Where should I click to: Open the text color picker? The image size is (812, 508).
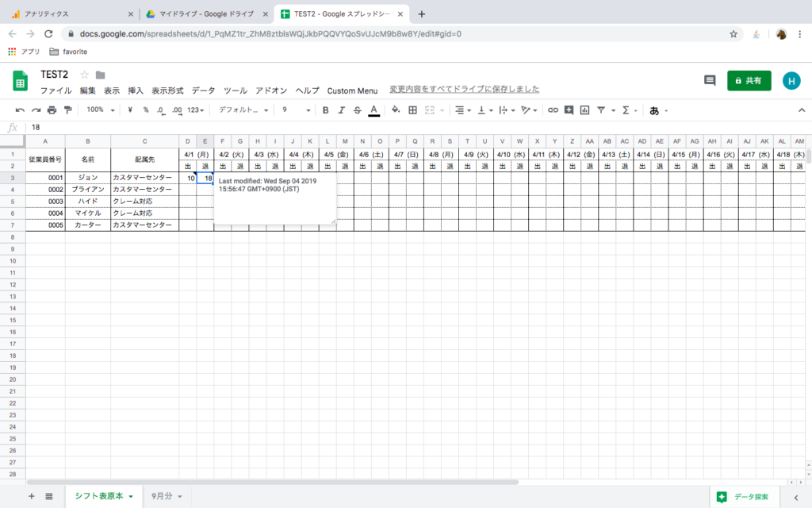(373, 110)
